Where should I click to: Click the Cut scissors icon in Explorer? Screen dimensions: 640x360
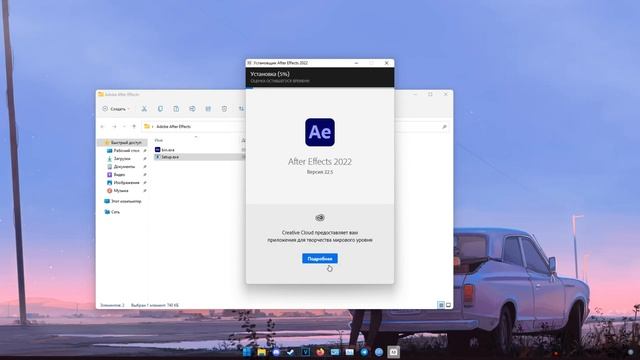(144, 109)
